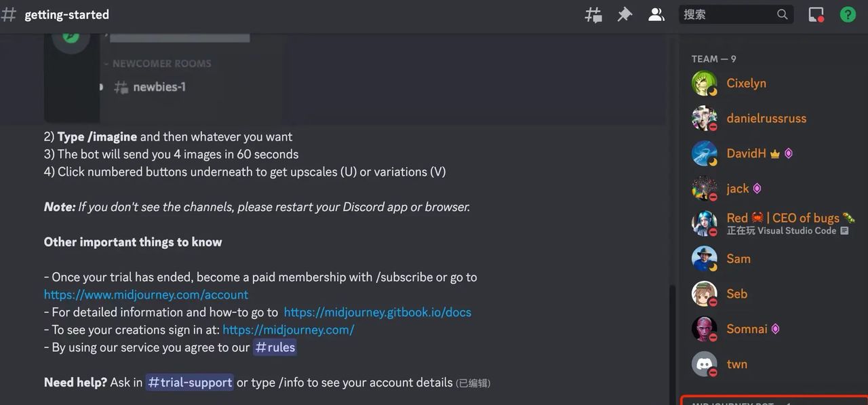The image size is (868, 405).
Task: Open the Threads panel icon
Action: pos(593,14)
